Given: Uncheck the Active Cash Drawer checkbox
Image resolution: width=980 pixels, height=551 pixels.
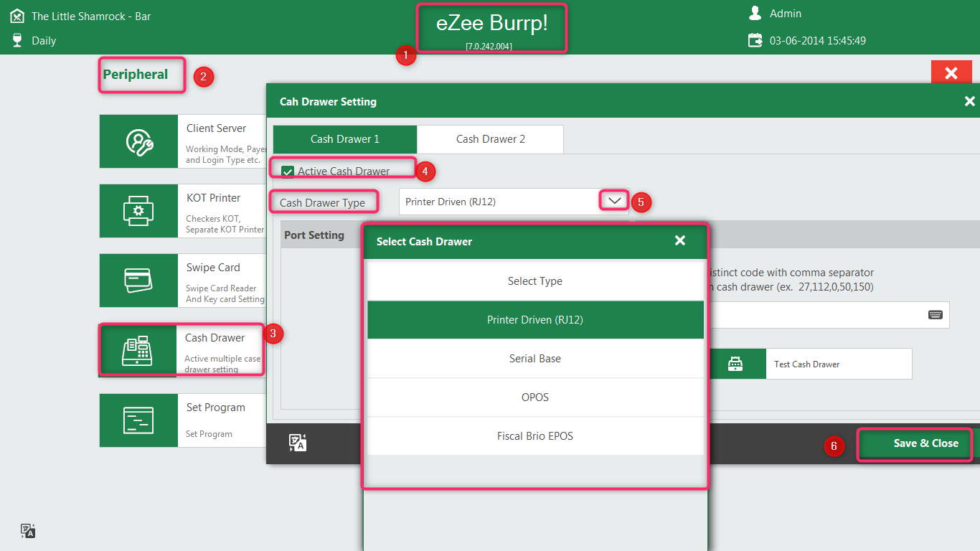Looking at the screenshot, I should pyautogui.click(x=288, y=171).
